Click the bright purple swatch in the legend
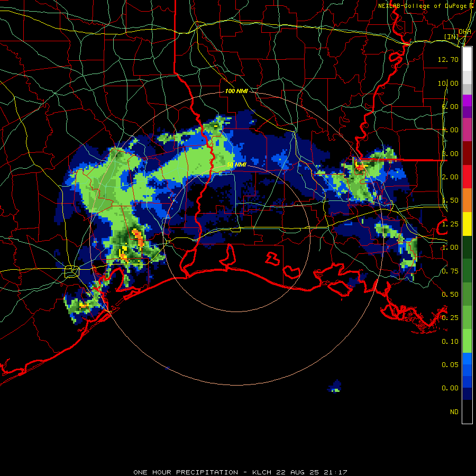This screenshot has width=476, height=476. (x=467, y=100)
